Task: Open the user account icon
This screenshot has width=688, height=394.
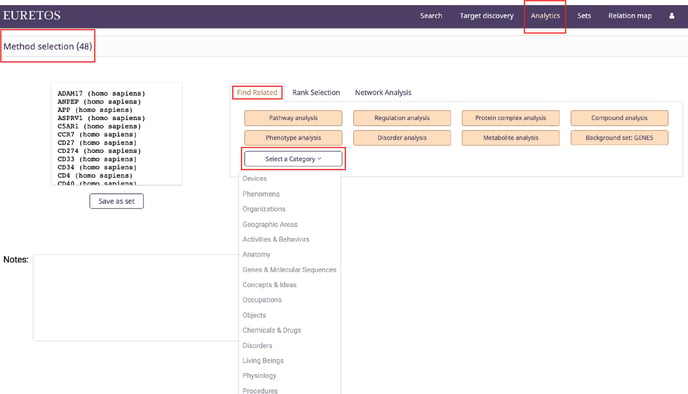Action: pyautogui.click(x=671, y=16)
